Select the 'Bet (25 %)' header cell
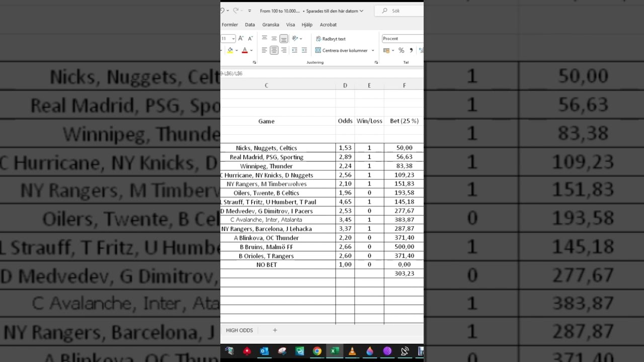644x362 pixels. (404, 121)
